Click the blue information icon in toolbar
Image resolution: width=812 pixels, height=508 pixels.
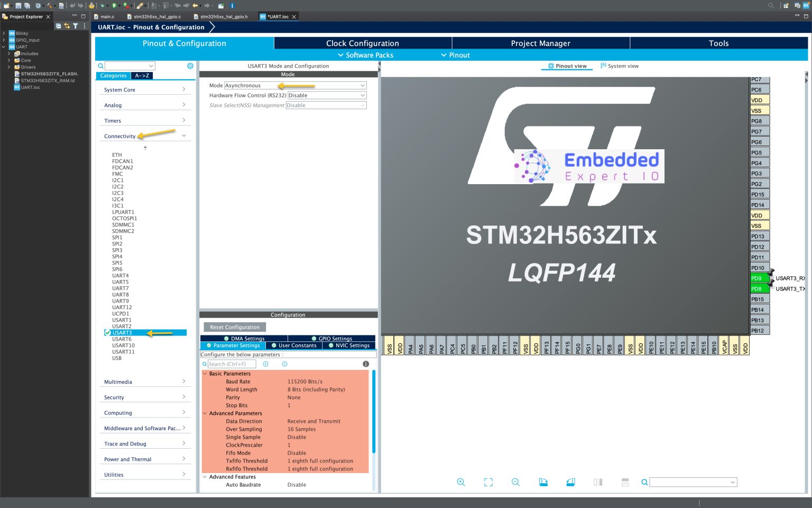click(x=232, y=6)
